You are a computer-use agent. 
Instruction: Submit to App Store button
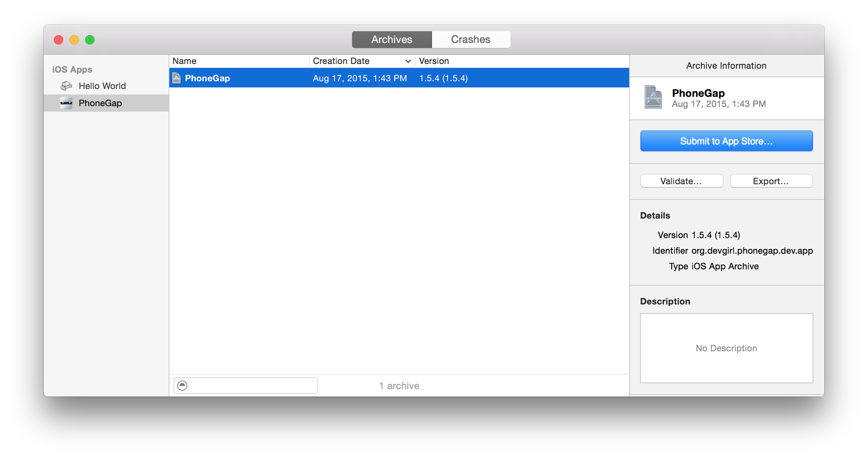click(x=726, y=141)
